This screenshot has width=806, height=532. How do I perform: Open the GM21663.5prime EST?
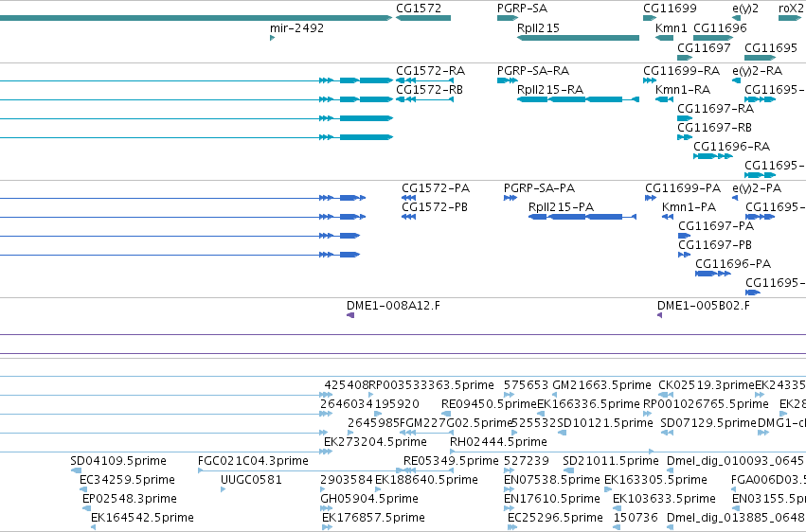click(554, 395)
